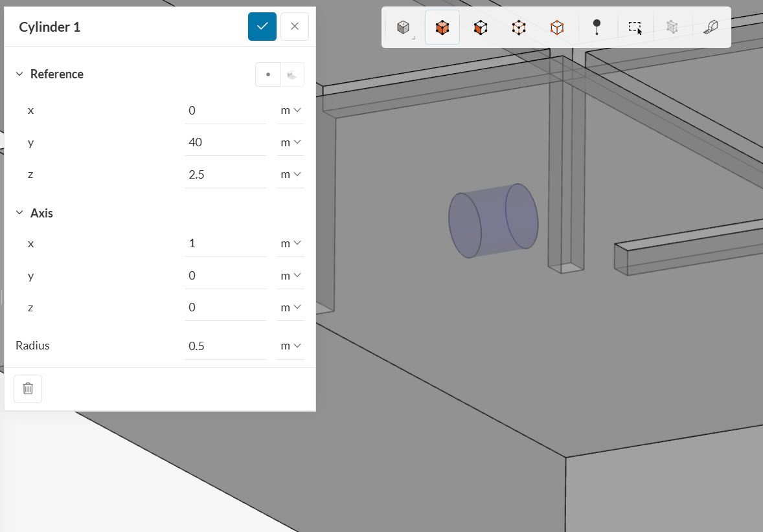The height and width of the screenshot is (532, 763).
Task: Pick the point probe pin tool
Action: [x=597, y=27]
